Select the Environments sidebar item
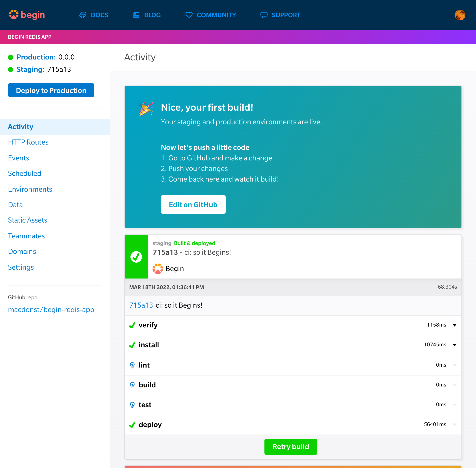 [x=30, y=189]
